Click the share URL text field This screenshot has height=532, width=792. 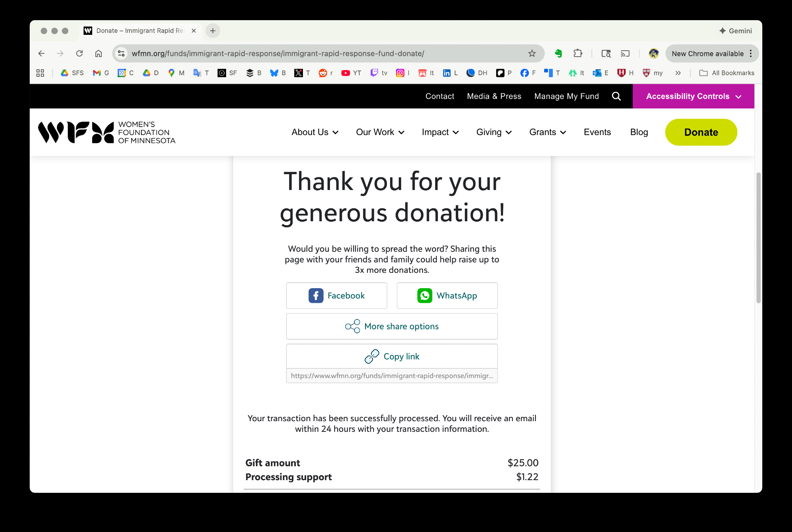392,376
